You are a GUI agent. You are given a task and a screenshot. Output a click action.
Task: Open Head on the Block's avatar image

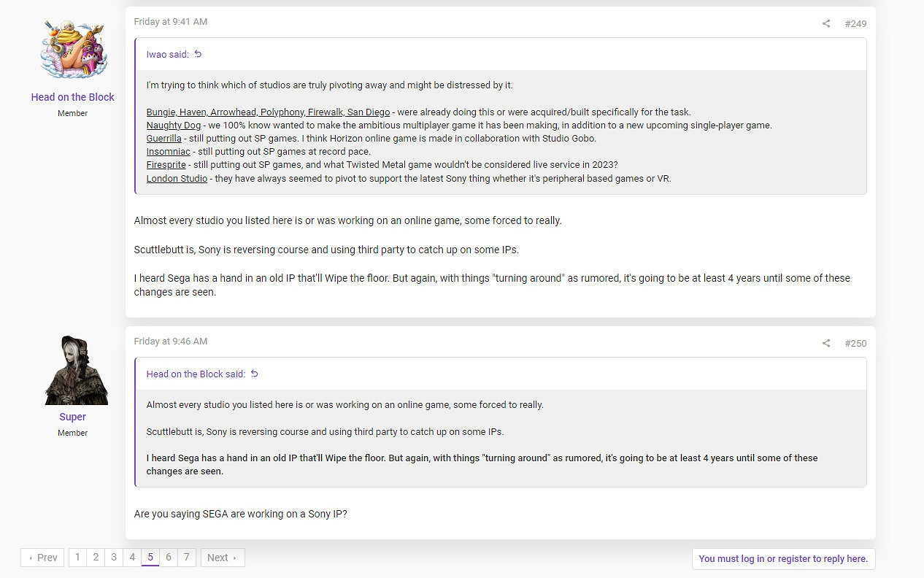tap(73, 48)
